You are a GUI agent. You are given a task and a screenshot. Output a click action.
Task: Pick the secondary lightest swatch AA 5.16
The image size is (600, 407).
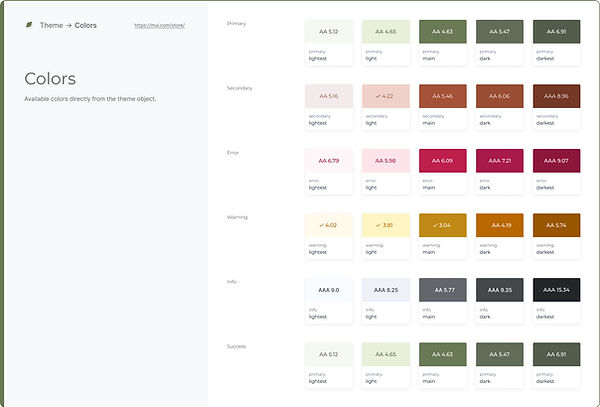tap(329, 96)
